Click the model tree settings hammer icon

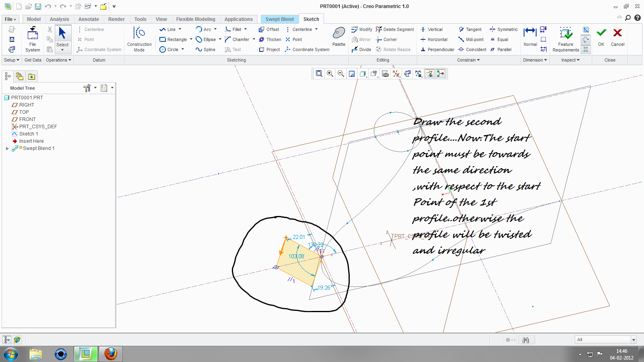tap(87, 88)
